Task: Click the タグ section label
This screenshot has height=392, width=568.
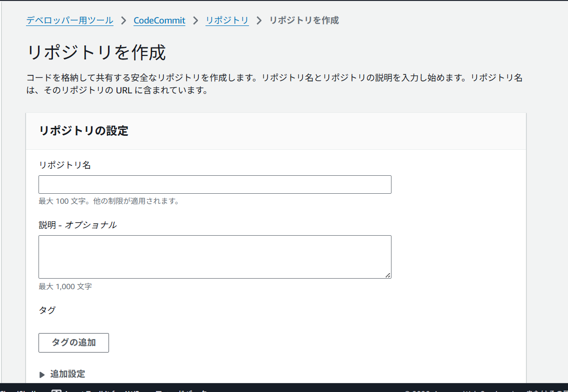Action: (47, 310)
